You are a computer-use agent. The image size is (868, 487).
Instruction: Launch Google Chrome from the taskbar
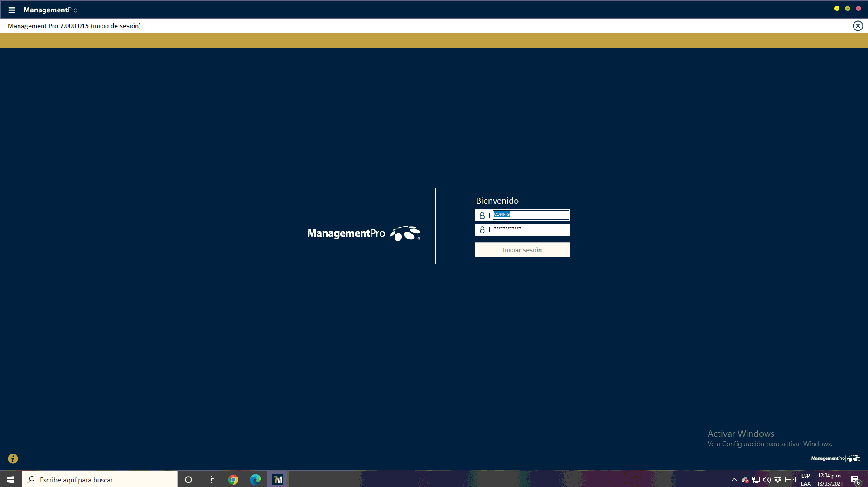(x=233, y=479)
